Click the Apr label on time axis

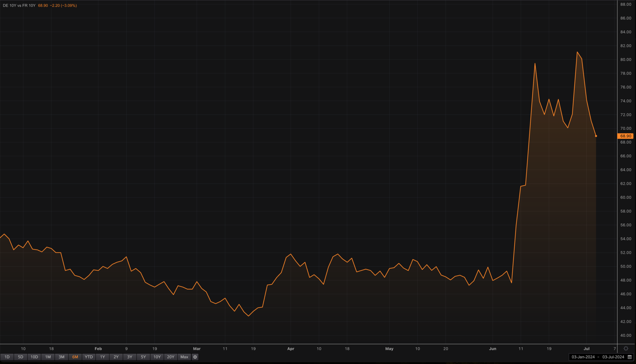click(291, 348)
